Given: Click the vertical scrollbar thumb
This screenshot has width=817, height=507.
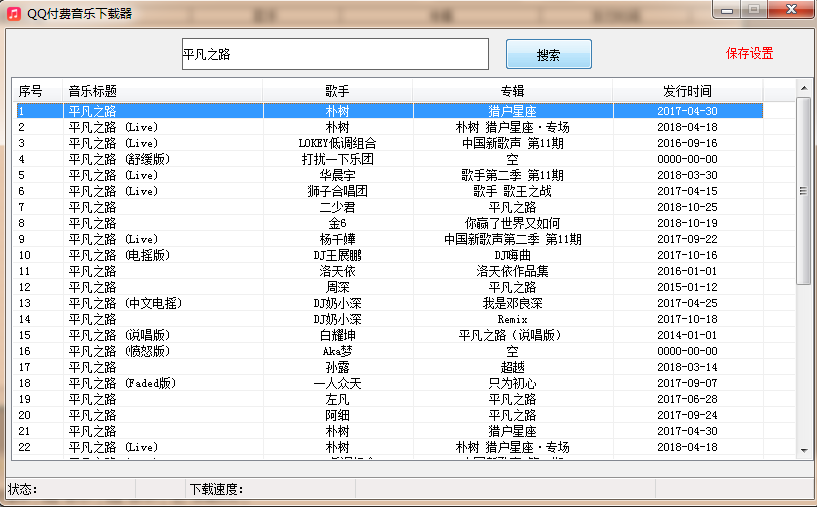Looking at the screenshot, I should click(803, 191).
